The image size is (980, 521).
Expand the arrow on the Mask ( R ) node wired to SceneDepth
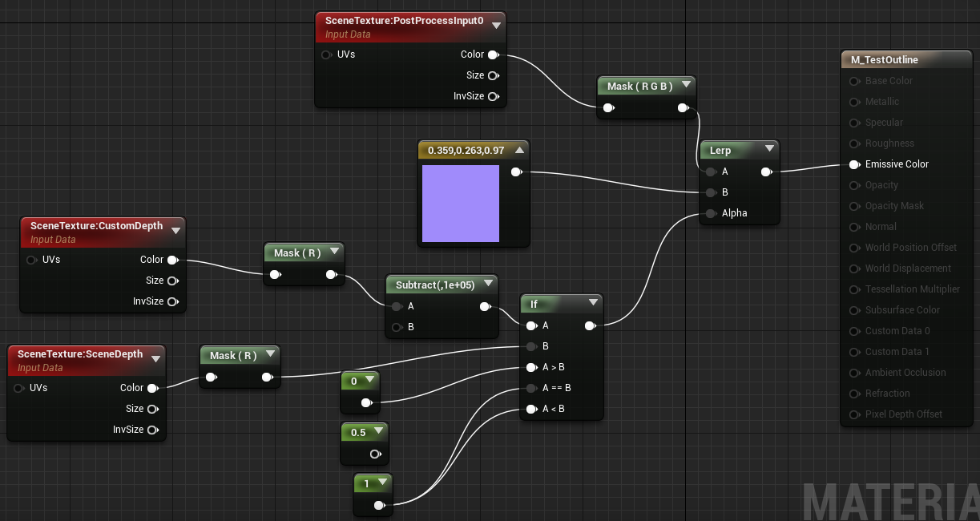271,355
